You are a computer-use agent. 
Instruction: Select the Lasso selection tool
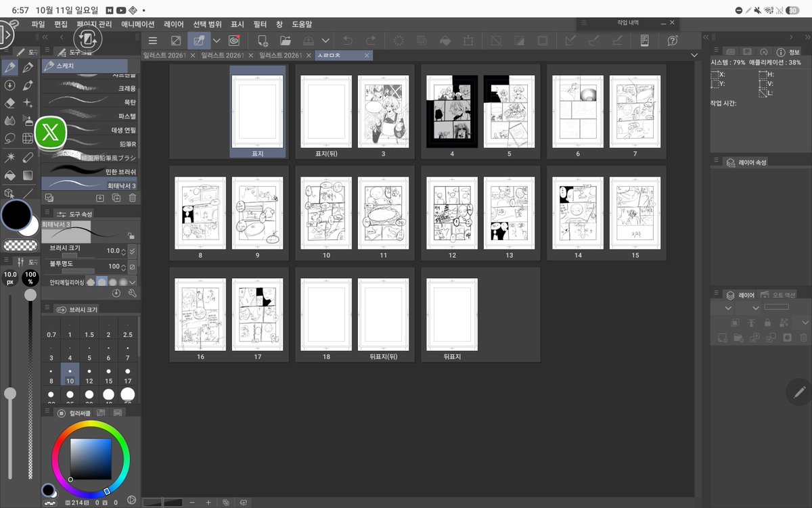pos(10,139)
